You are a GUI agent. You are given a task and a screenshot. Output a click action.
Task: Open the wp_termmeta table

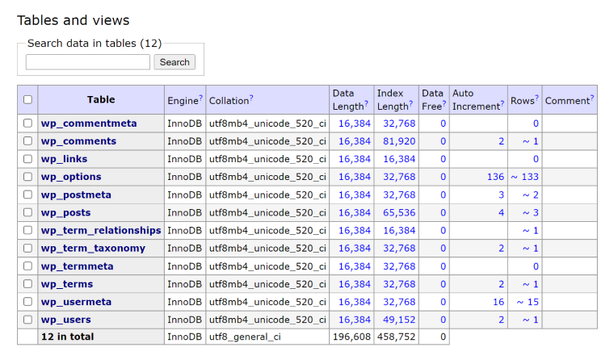pos(77,266)
